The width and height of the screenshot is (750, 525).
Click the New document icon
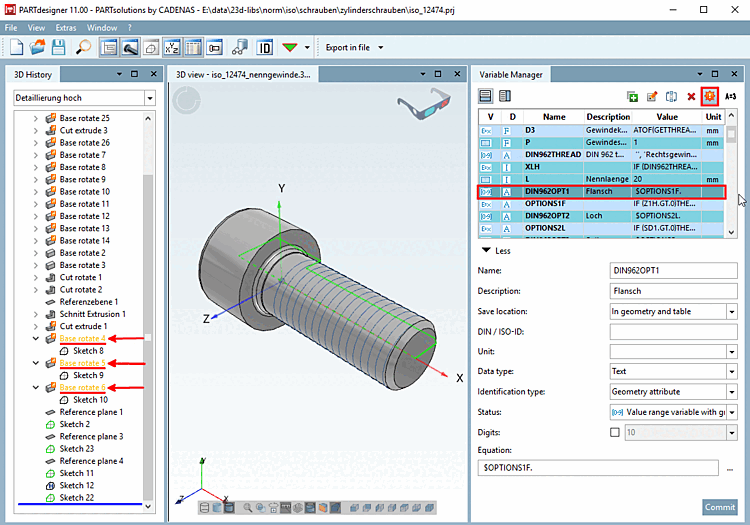17,47
